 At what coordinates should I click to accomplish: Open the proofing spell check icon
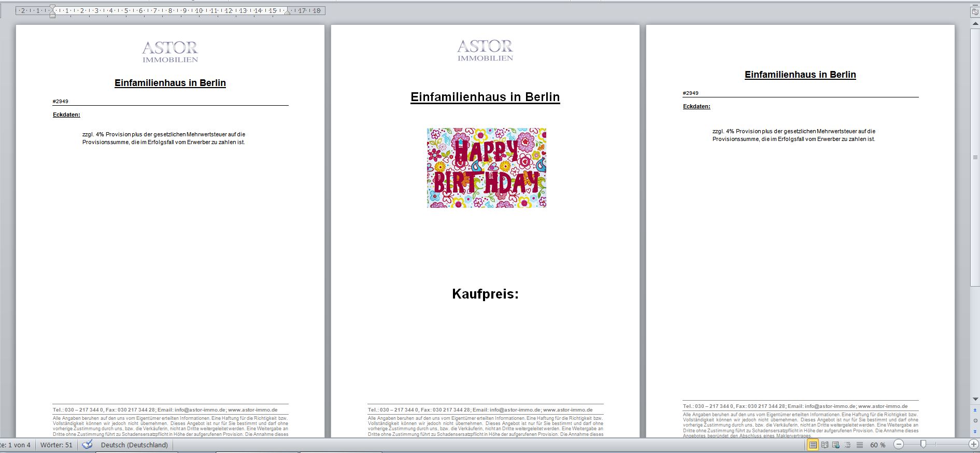coord(87,445)
